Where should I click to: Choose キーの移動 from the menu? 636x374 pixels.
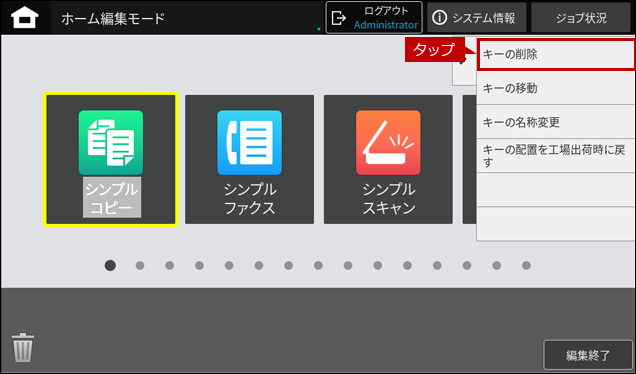(556, 88)
